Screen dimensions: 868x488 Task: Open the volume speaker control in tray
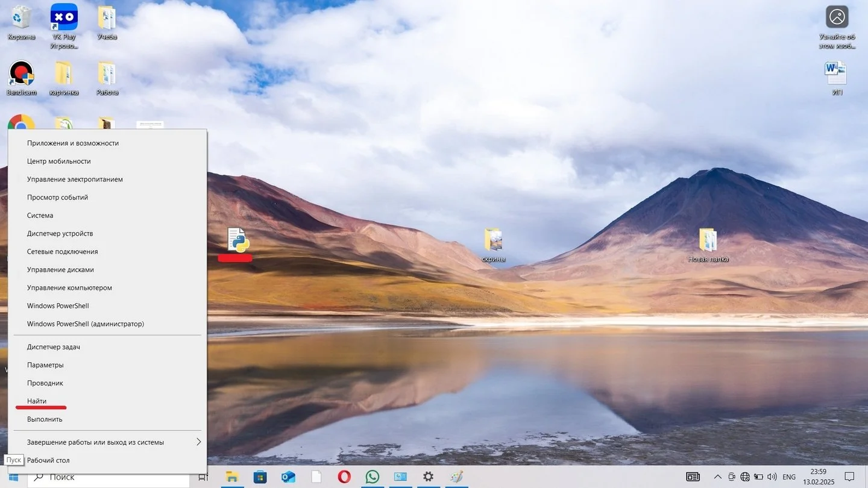[x=773, y=477]
